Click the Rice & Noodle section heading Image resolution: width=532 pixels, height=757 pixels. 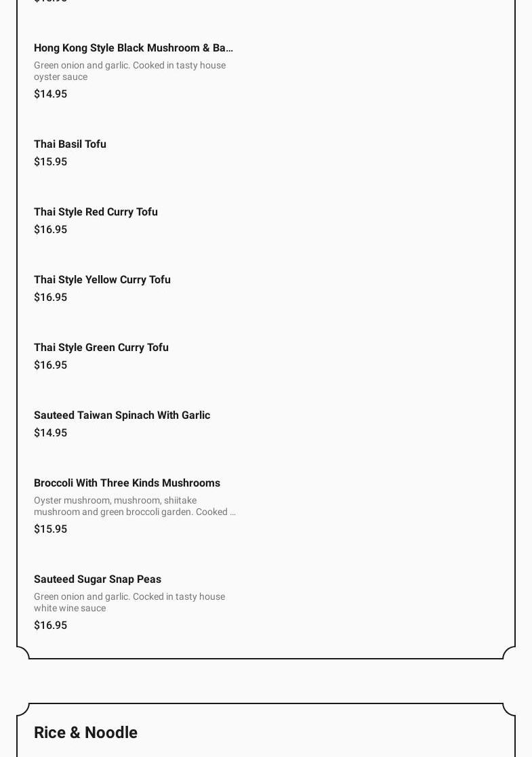[85, 733]
